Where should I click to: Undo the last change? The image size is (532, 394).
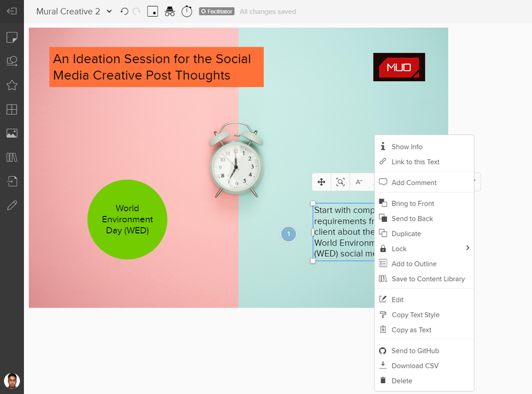tap(124, 11)
